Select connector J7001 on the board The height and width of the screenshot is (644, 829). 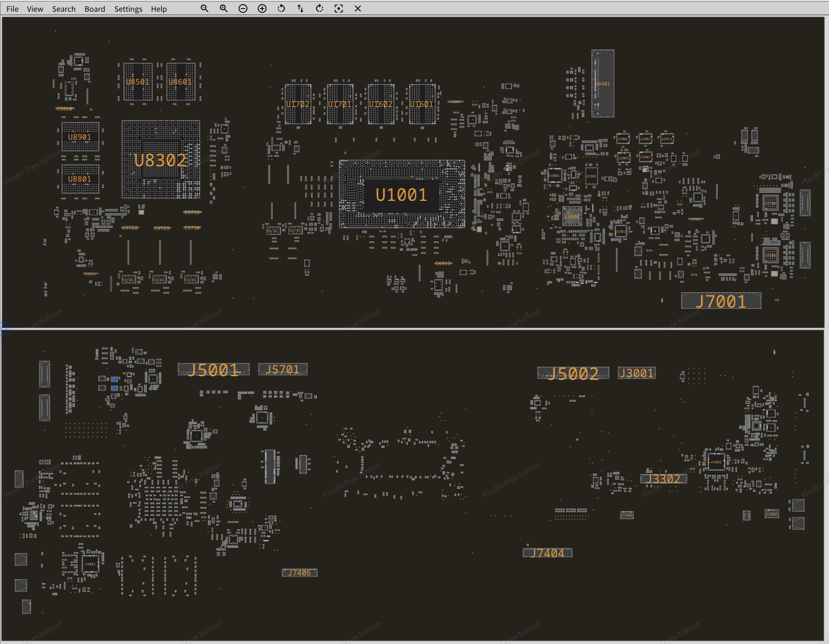[x=721, y=301]
